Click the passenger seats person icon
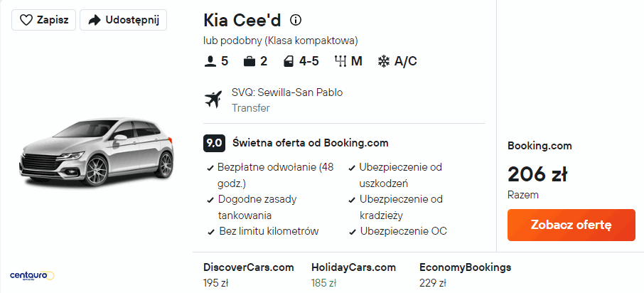Image resolution: width=644 pixels, height=293 pixels. click(210, 61)
